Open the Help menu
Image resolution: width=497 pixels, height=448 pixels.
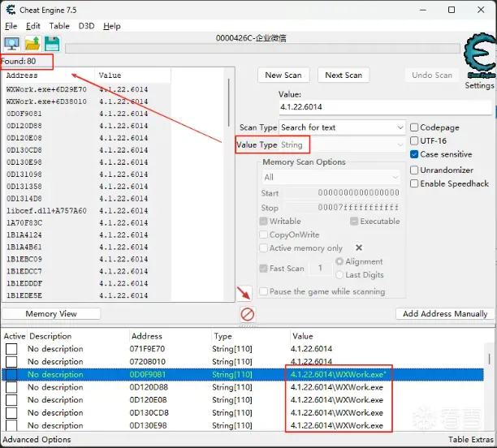(x=112, y=26)
